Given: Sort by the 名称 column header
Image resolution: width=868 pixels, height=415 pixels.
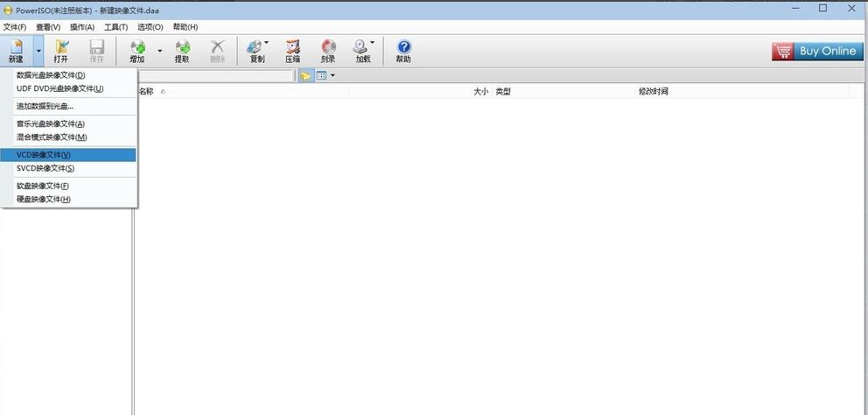Looking at the screenshot, I should (145, 91).
